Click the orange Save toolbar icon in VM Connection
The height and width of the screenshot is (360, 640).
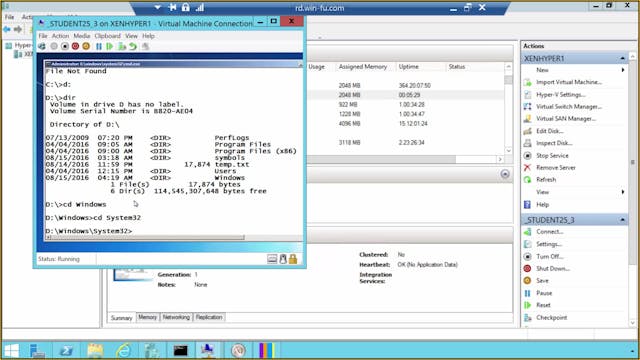(86, 47)
